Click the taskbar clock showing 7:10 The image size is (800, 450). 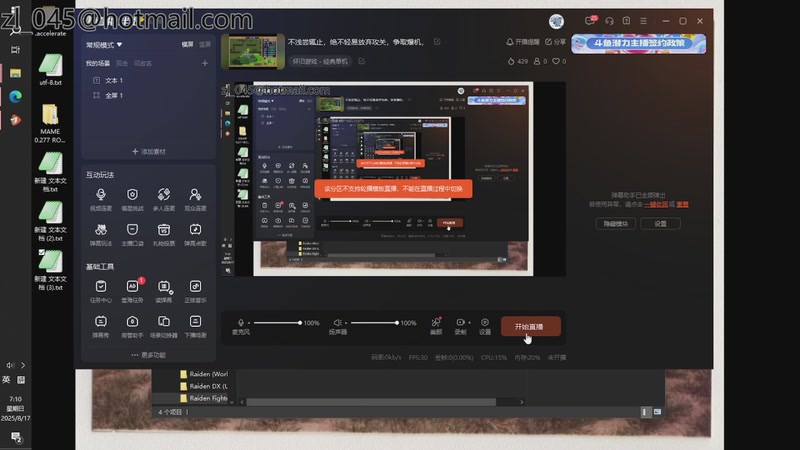[15, 408]
